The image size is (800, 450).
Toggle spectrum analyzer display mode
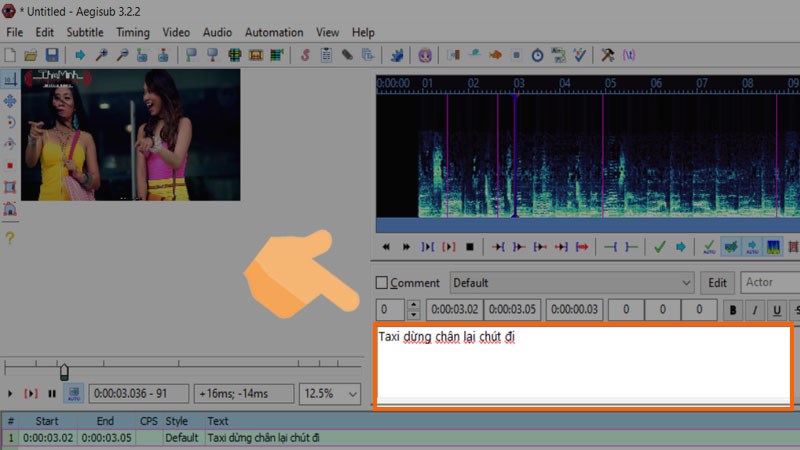(x=773, y=247)
